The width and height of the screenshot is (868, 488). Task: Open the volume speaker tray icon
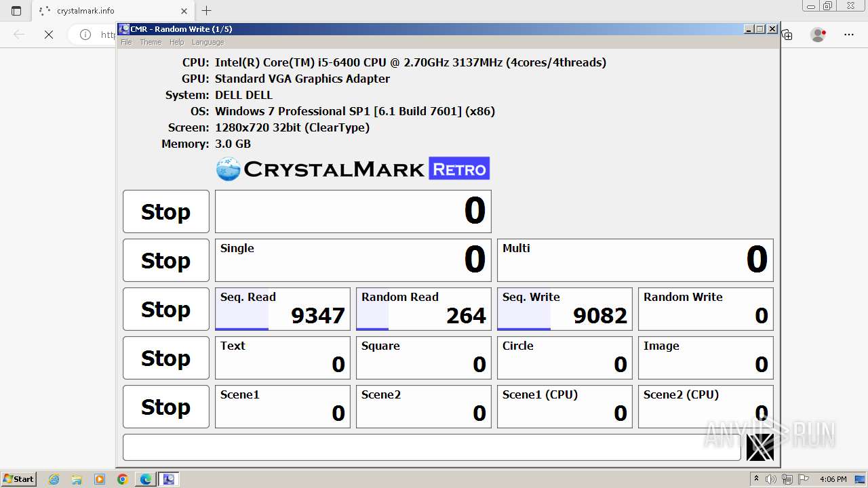point(771,479)
